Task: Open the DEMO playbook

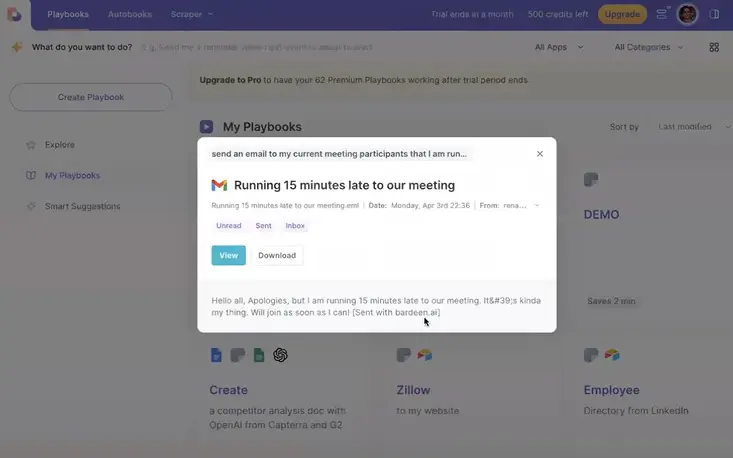Action: click(x=601, y=215)
